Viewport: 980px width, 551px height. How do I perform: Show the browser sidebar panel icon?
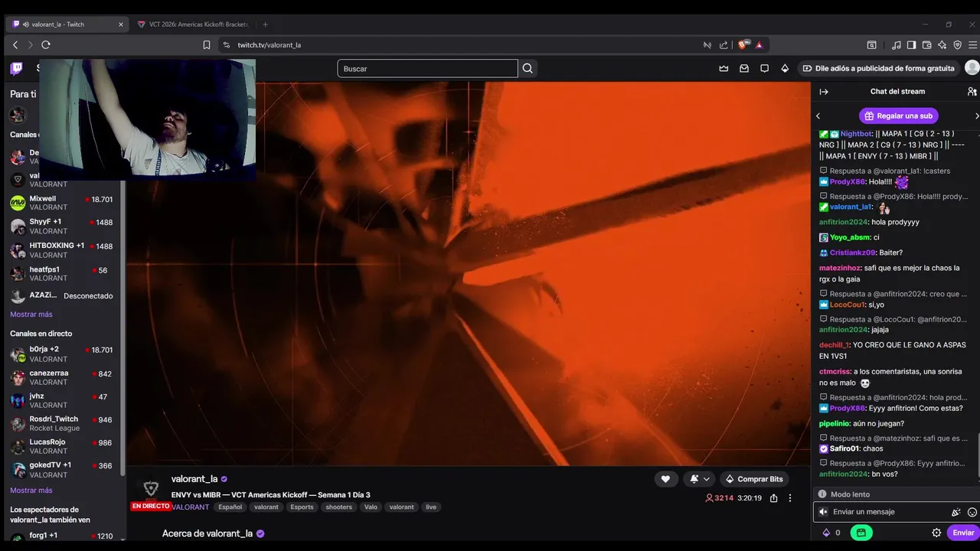click(x=911, y=45)
